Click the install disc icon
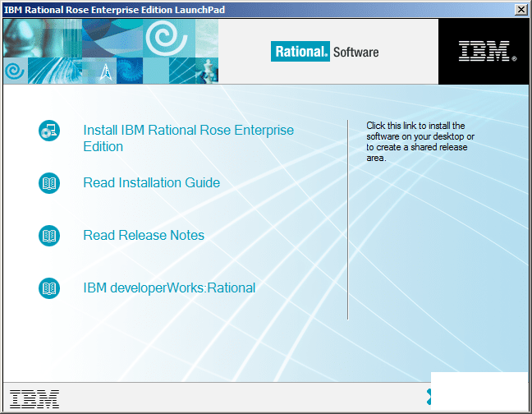Image resolution: width=532 pixels, height=414 pixels. 49,131
